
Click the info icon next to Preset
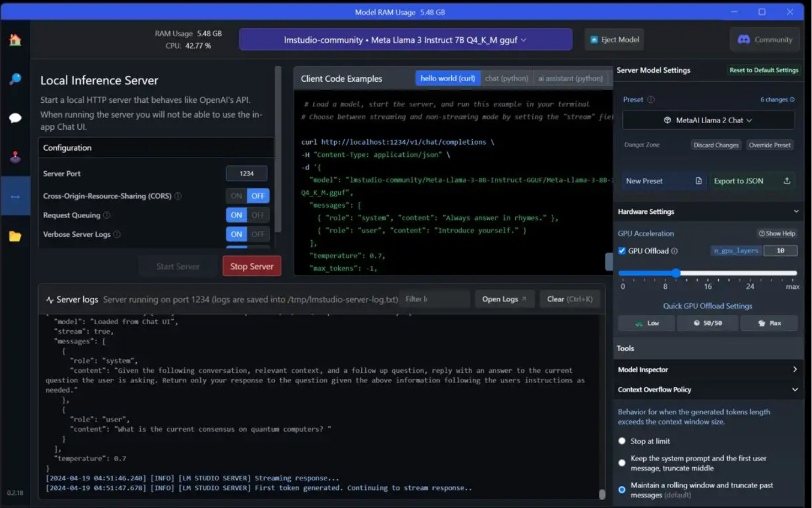click(x=651, y=100)
